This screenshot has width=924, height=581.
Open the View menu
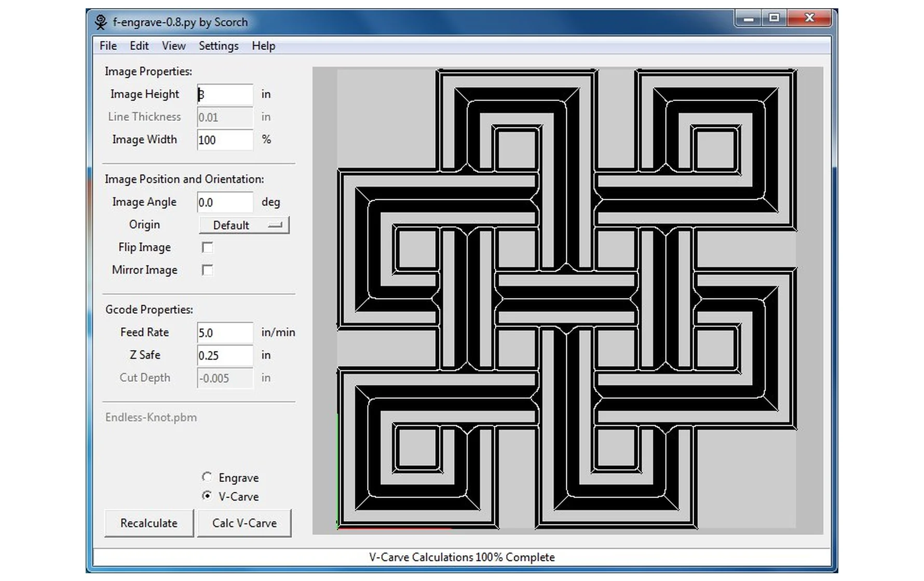point(173,46)
